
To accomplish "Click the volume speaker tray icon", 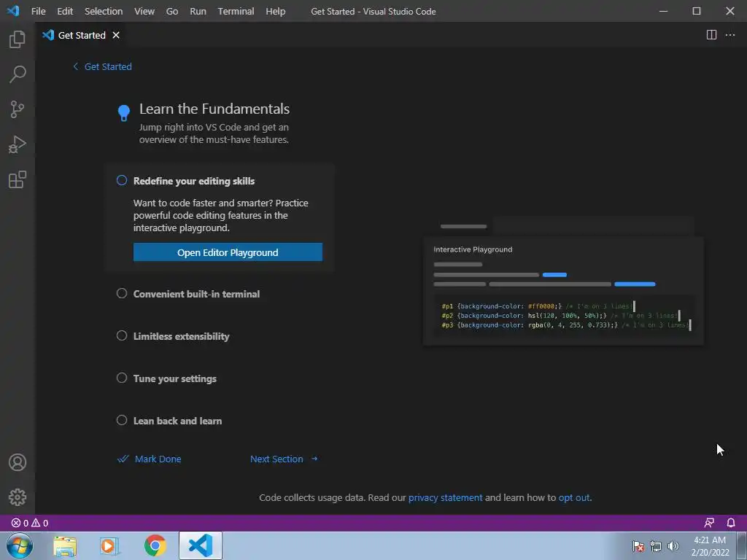I will coord(673,546).
